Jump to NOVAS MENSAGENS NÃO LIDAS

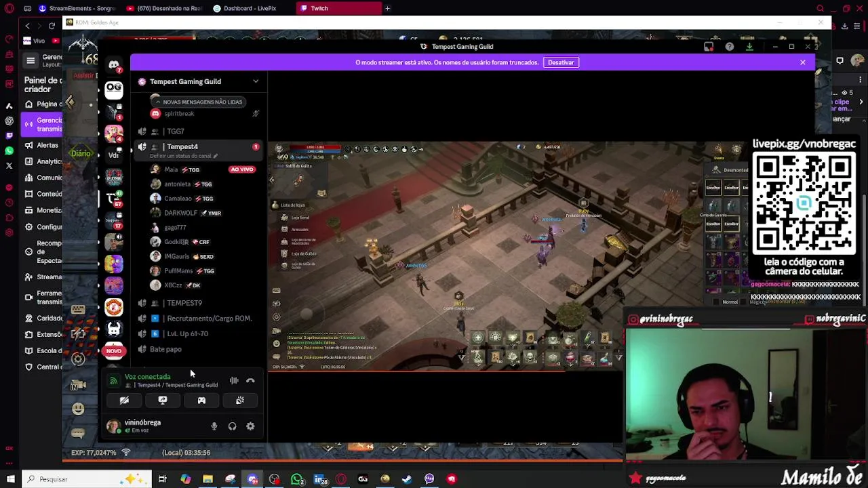(x=198, y=102)
